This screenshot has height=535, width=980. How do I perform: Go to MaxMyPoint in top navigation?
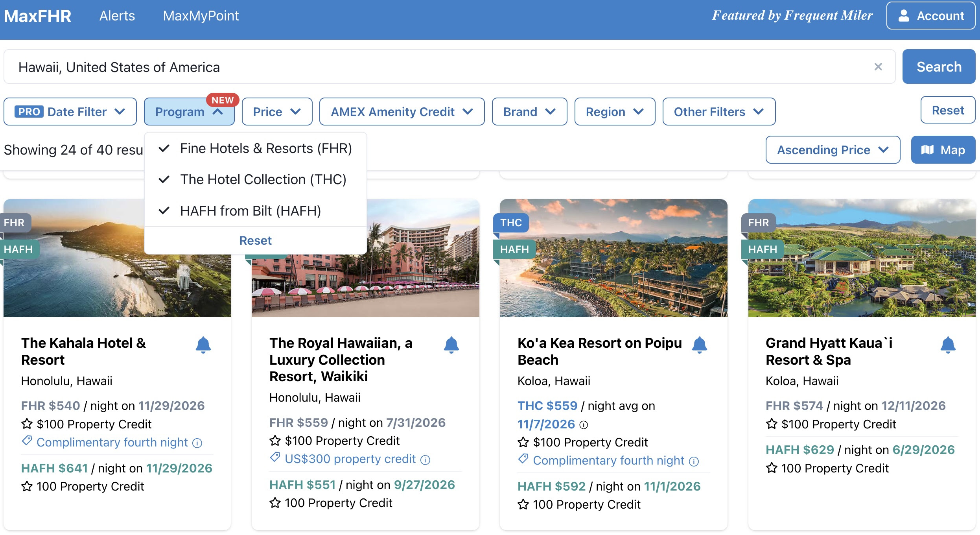coord(201,16)
